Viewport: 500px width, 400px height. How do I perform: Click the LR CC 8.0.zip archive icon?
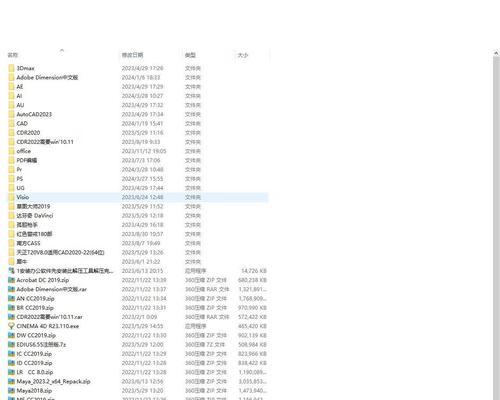coord(11,372)
